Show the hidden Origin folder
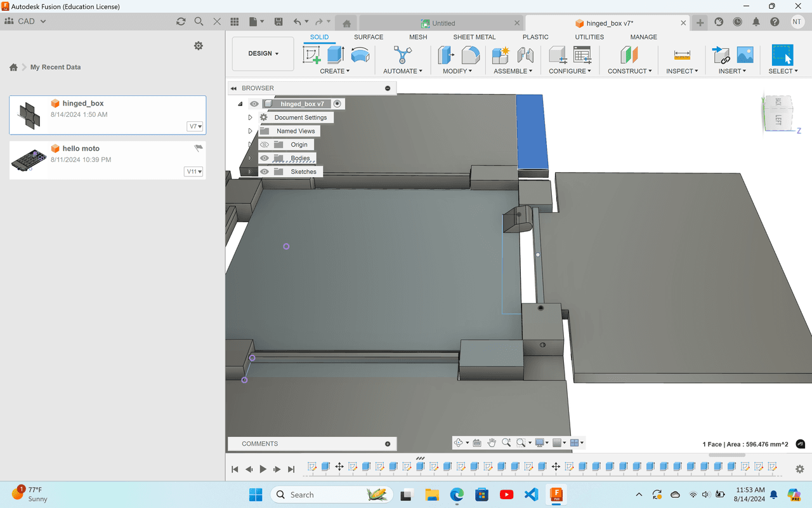Viewport: 812px width, 508px height. tap(265, 145)
